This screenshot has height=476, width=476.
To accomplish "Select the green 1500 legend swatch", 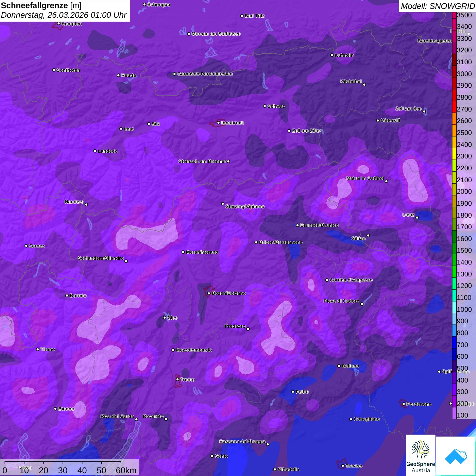I will 454,248.
